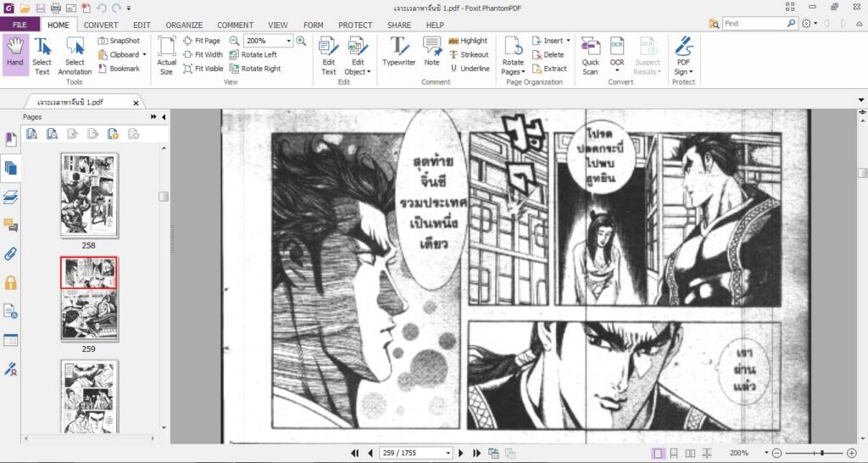Switch to facing pages view mode

pyautogui.click(x=690, y=453)
